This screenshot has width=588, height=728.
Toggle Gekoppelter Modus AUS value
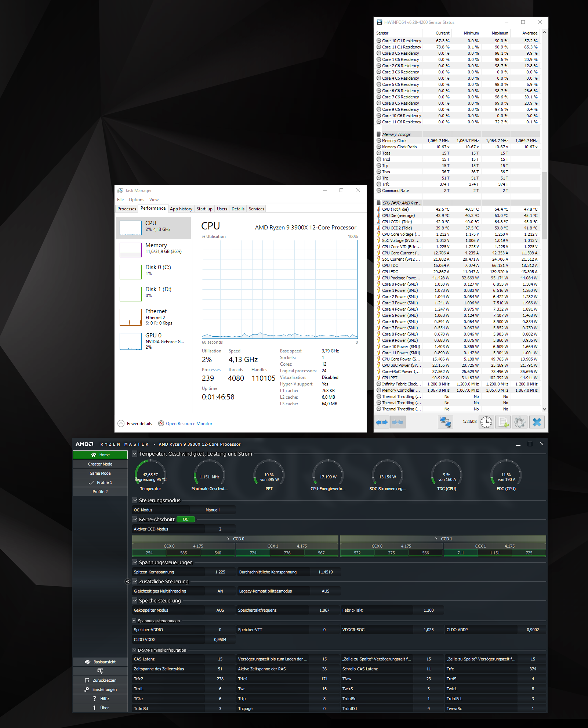tap(220, 610)
